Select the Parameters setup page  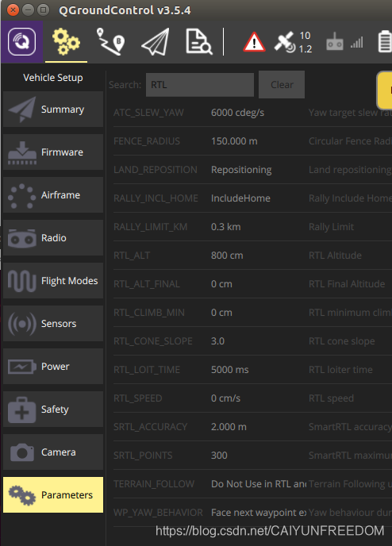tap(53, 495)
